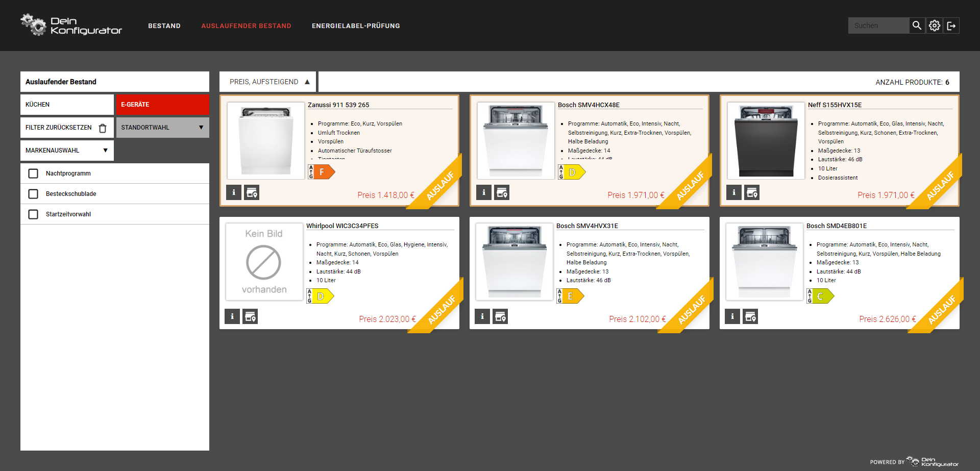980x471 pixels.
Task: Click into the Suchen search field
Action: [x=878, y=26]
